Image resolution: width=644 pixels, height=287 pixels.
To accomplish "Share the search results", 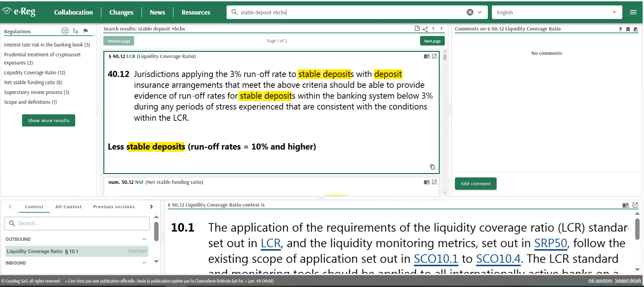I will click(425, 29).
